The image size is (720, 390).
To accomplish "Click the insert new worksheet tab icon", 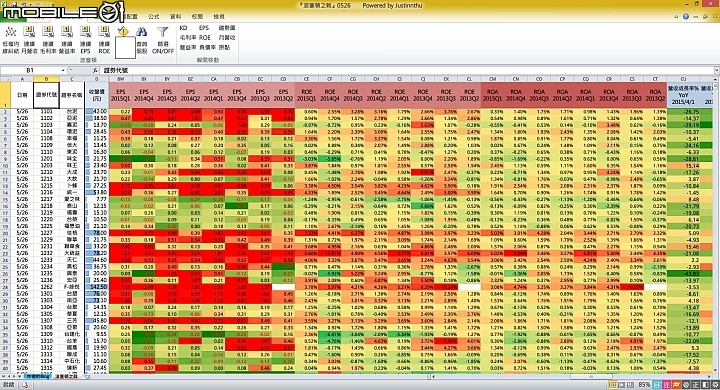I will (x=86, y=376).
